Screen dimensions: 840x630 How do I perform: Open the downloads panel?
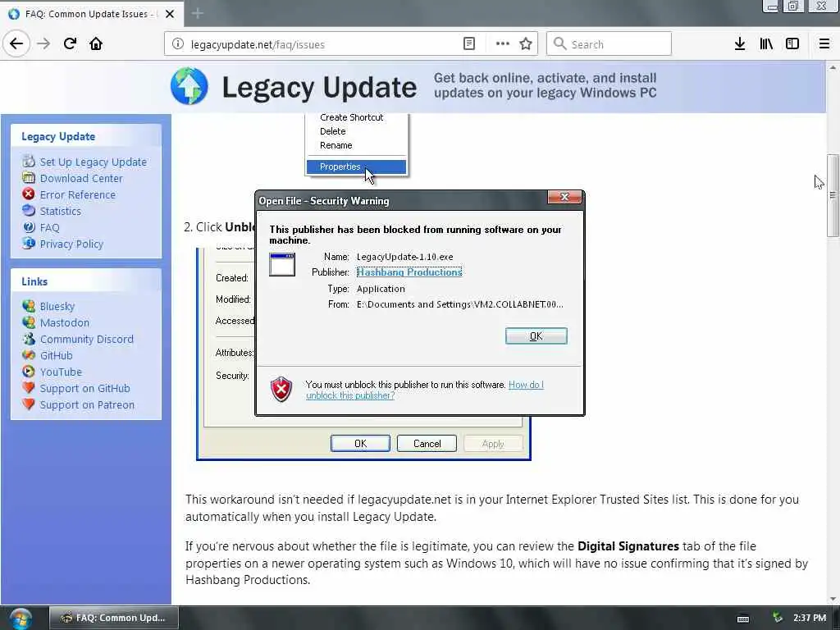click(740, 44)
